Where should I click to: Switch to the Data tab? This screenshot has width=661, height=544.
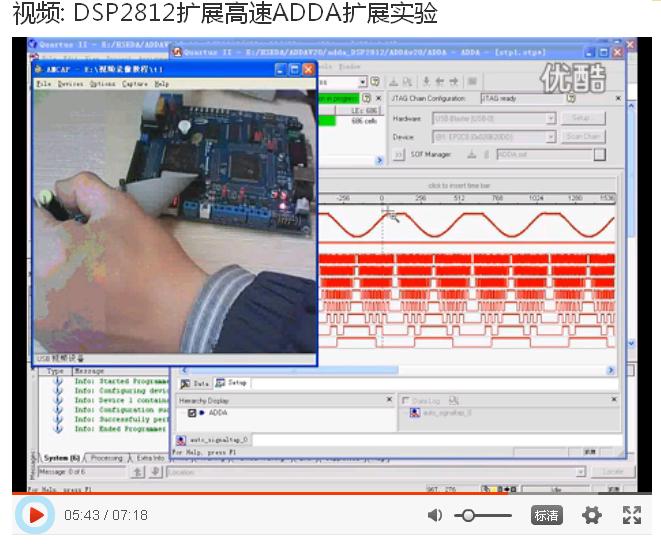point(195,383)
